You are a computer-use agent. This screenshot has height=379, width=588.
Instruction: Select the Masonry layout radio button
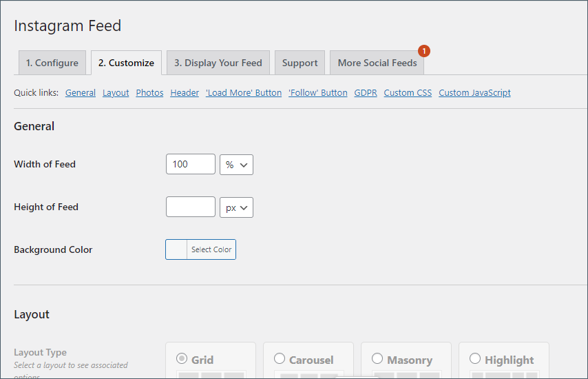pyautogui.click(x=377, y=359)
